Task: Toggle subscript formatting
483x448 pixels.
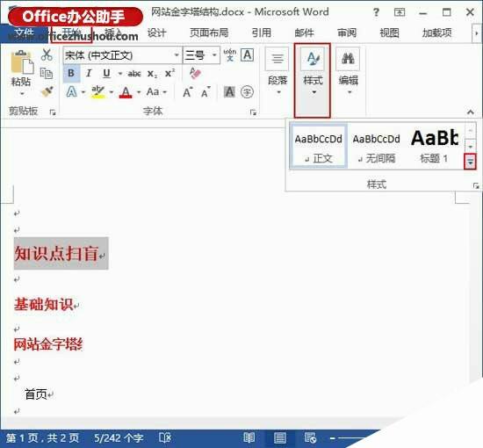Action: 152,74
